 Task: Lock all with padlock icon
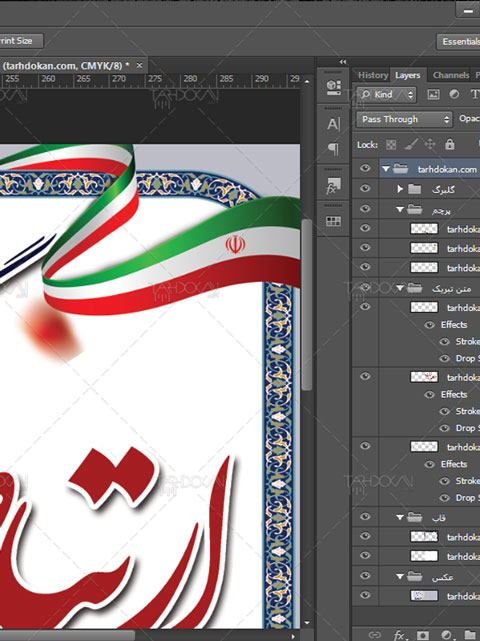point(449,144)
